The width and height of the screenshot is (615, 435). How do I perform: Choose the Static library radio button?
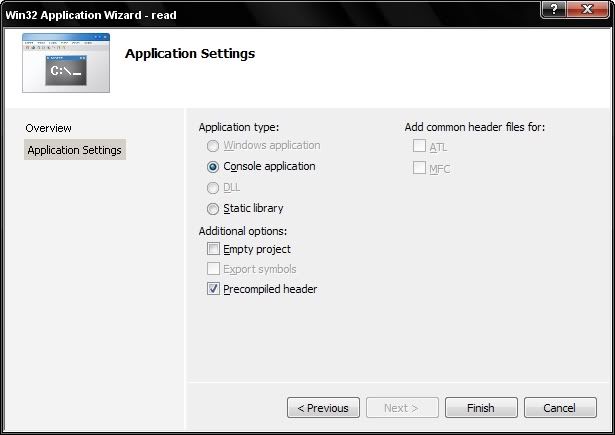[212, 208]
